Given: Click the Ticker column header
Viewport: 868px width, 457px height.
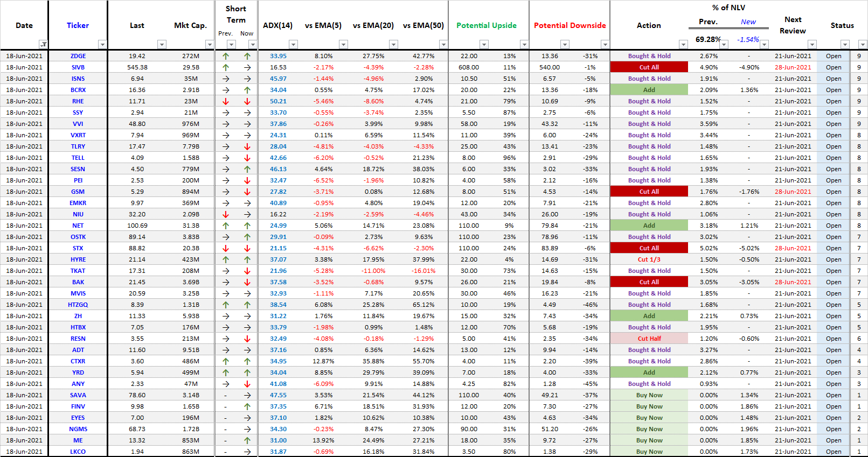Looking at the screenshot, I should coord(78,25).
